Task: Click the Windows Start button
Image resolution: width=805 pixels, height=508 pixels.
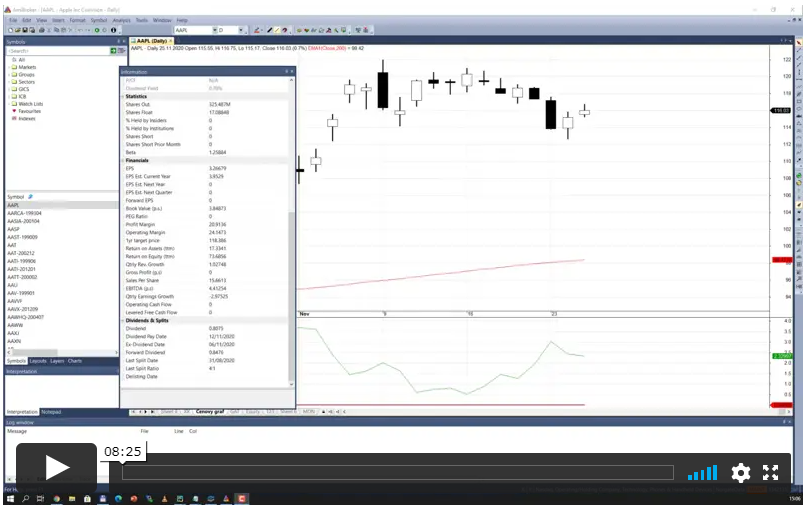Action: (10, 499)
